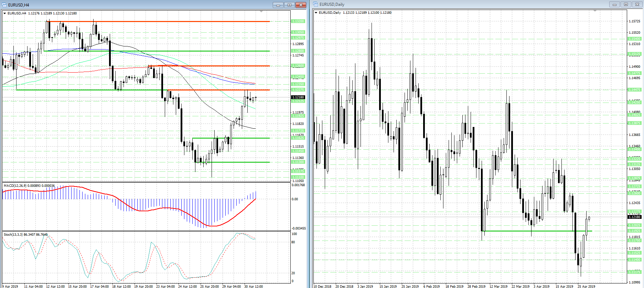The width and height of the screenshot is (644, 288).
Task: Click the 12 Mar 2019 date label in Daily chart
Action: click(498, 286)
